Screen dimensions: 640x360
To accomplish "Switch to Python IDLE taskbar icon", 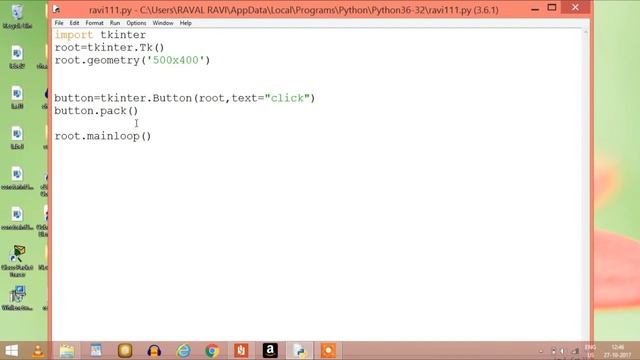I will [300, 351].
